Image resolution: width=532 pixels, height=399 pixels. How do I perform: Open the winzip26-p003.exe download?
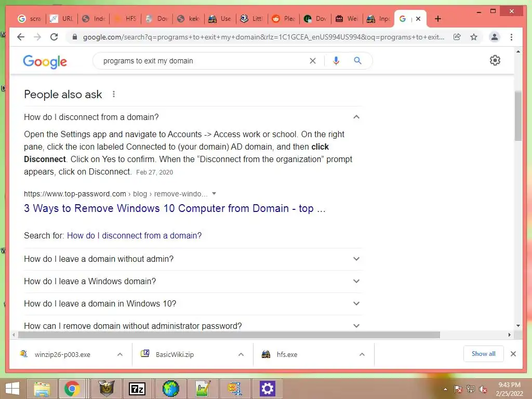[62, 354]
